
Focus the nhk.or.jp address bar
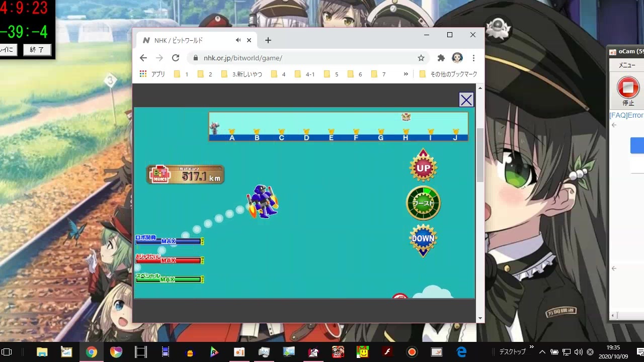[308, 58]
